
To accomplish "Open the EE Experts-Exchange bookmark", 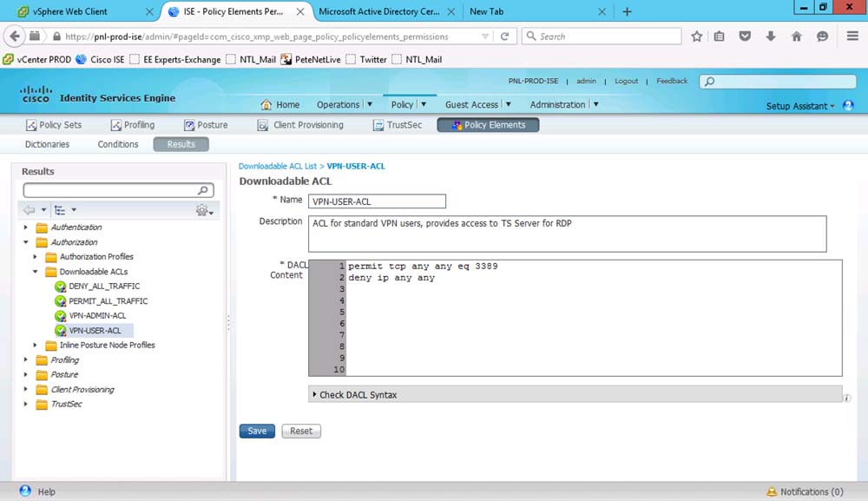I will [x=175, y=59].
